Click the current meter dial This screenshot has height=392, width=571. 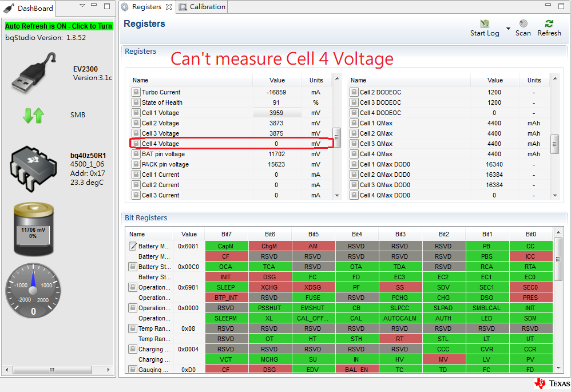pos(33,290)
